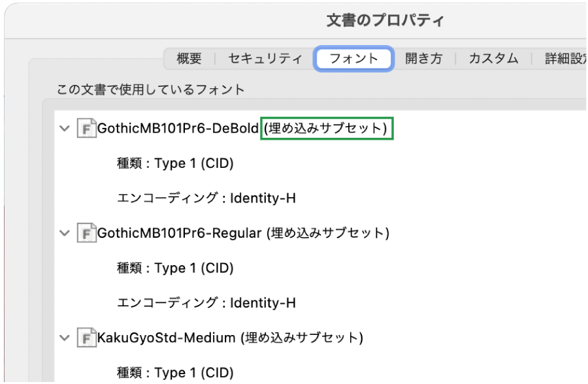Click 種類 Type 1 (CID) under KakuGyoStd-Medium
Image resolution: width=588 pixels, height=384 pixels.
175,373
